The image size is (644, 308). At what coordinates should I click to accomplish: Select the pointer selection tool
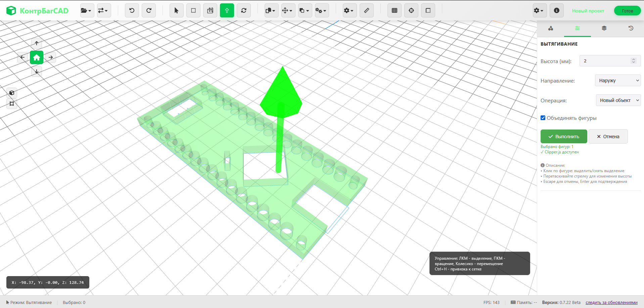[x=176, y=10]
